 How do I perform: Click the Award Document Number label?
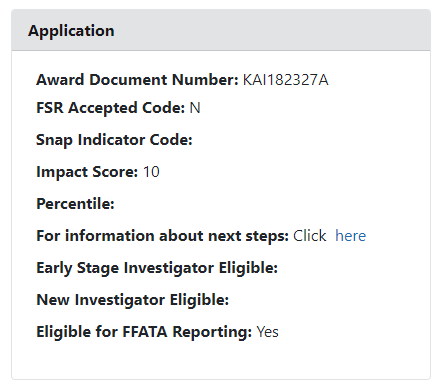pyautogui.click(x=137, y=80)
